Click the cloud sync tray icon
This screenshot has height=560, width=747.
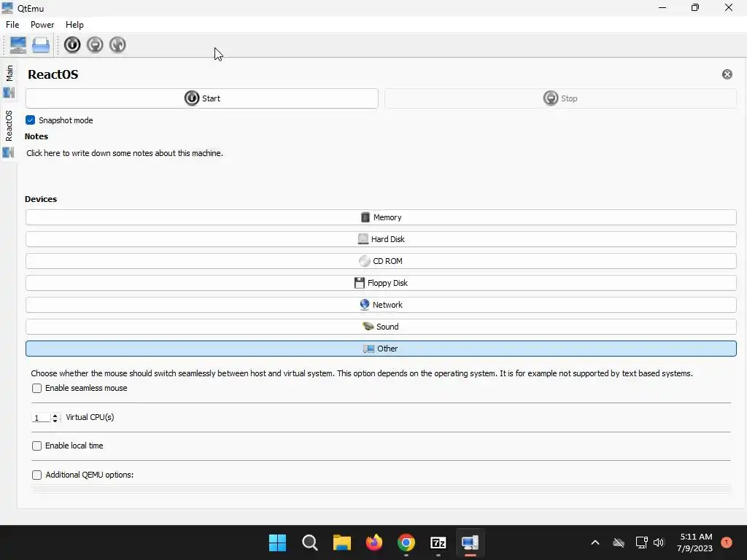click(x=619, y=542)
